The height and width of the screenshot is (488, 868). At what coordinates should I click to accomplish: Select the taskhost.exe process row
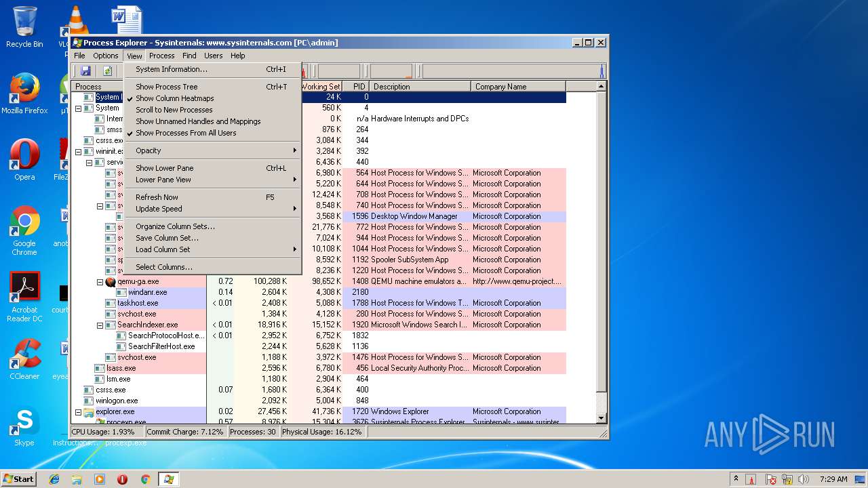[319, 303]
